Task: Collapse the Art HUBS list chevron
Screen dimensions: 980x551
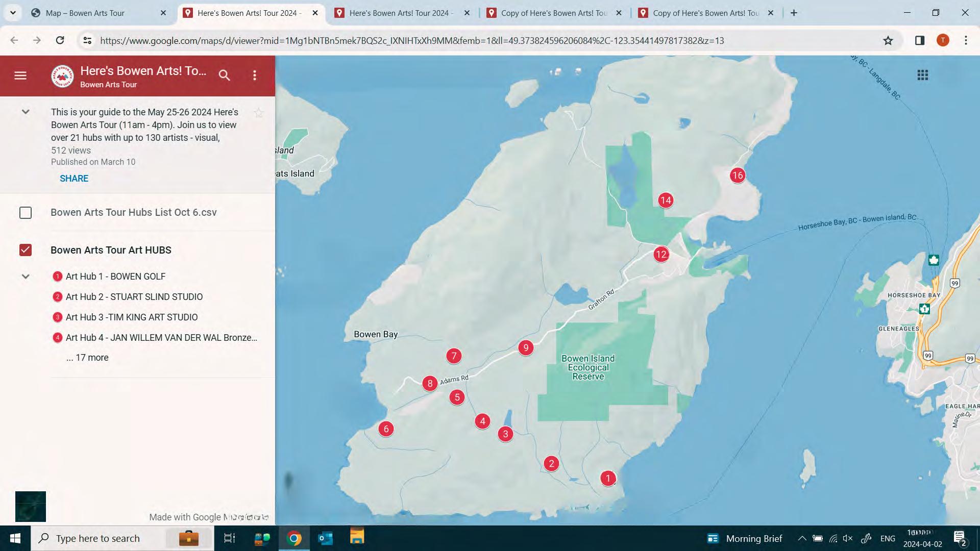Action: [x=26, y=277]
